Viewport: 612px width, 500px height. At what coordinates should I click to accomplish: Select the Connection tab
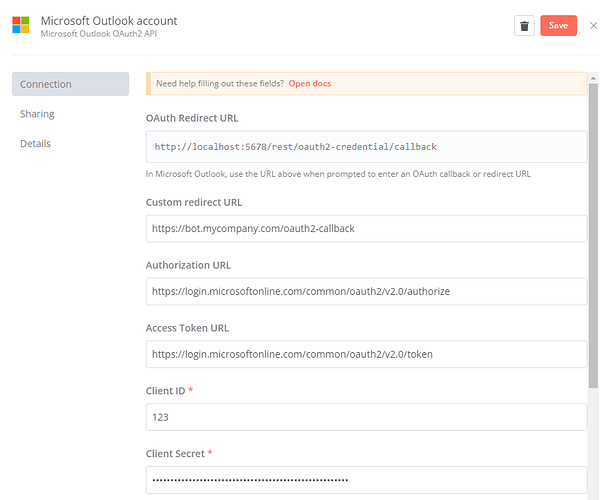click(x=70, y=84)
